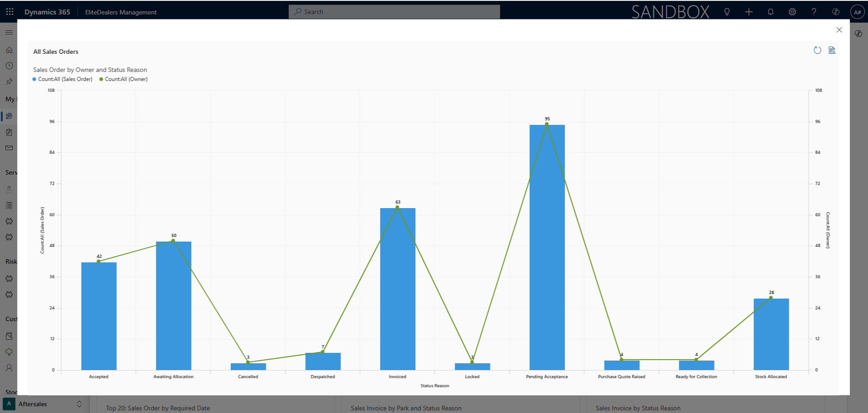
Task: Open the Help question mark icon
Action: tap(814, 12)
